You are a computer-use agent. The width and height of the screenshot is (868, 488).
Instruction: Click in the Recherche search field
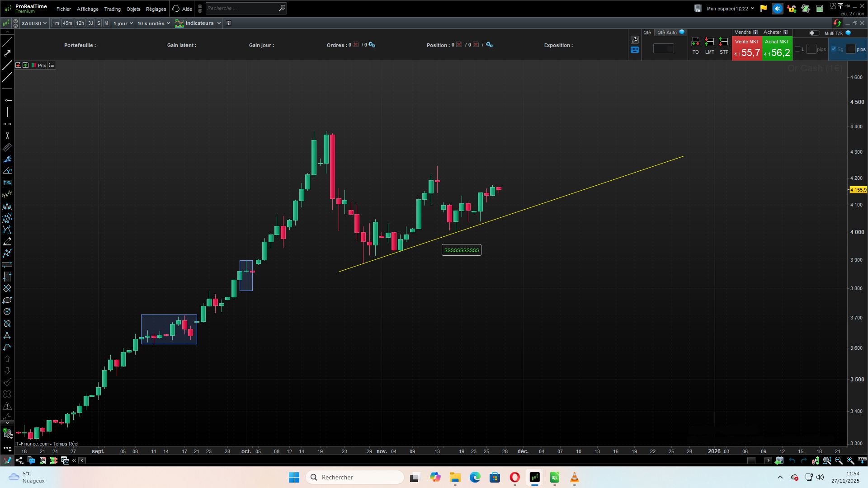tap(242, 9)
